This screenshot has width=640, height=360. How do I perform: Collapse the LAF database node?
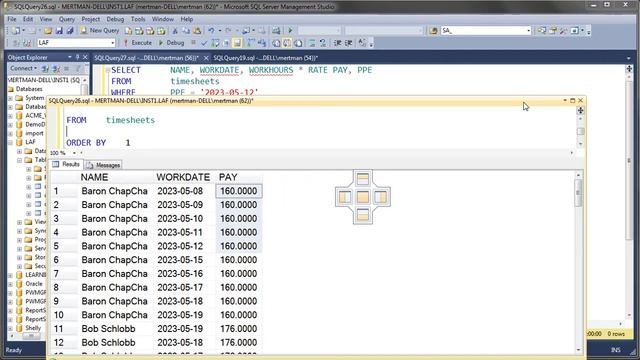10,142
